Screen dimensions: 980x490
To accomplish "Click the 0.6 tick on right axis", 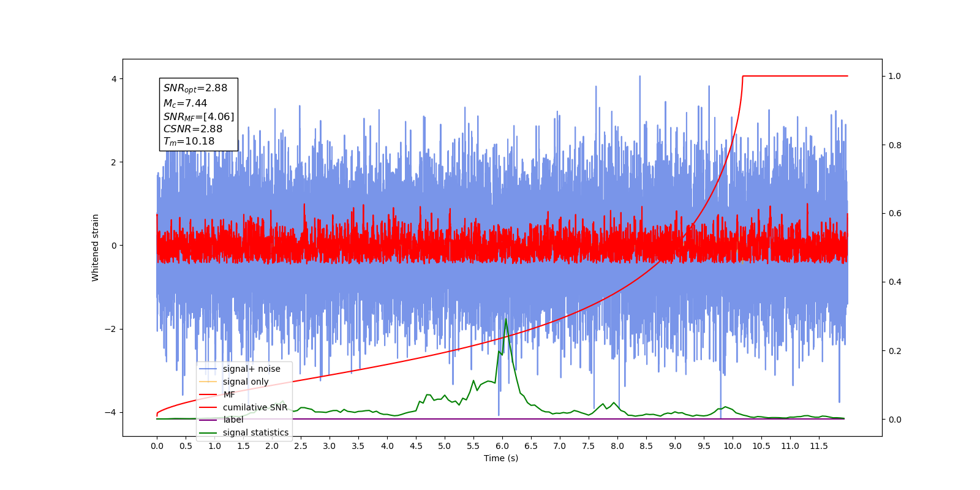I will pos(895,213).
